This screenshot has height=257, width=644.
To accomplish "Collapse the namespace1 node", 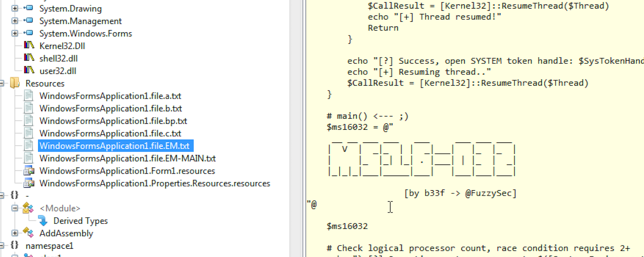I will point(1,246).
